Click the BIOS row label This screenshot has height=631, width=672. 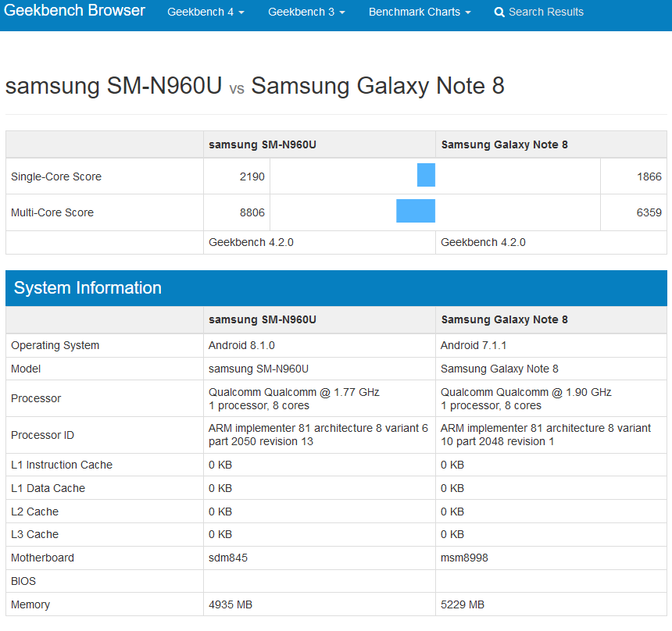(23, 581)
